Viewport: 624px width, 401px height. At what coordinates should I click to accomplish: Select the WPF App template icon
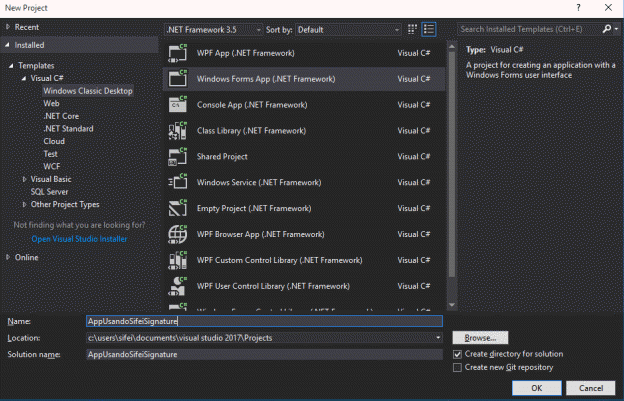[177, 53]
